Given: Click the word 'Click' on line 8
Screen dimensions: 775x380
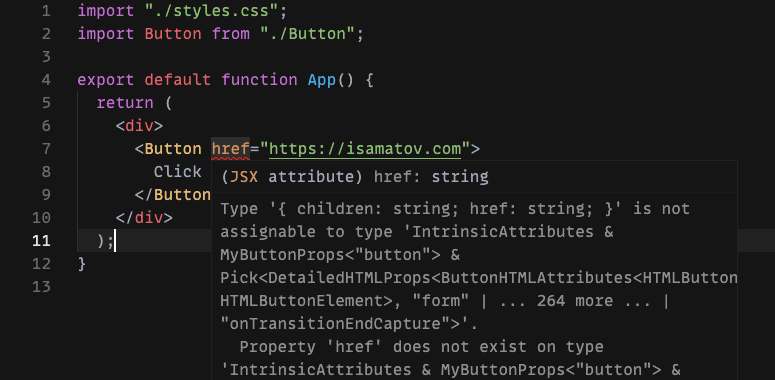Looking at the screenshot, I should [177, 171].
